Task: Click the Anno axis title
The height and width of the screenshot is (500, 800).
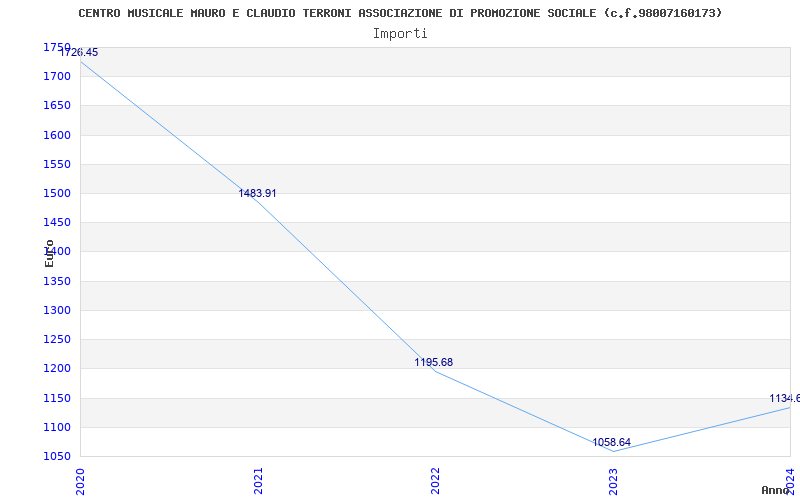Action: point(775,490)
